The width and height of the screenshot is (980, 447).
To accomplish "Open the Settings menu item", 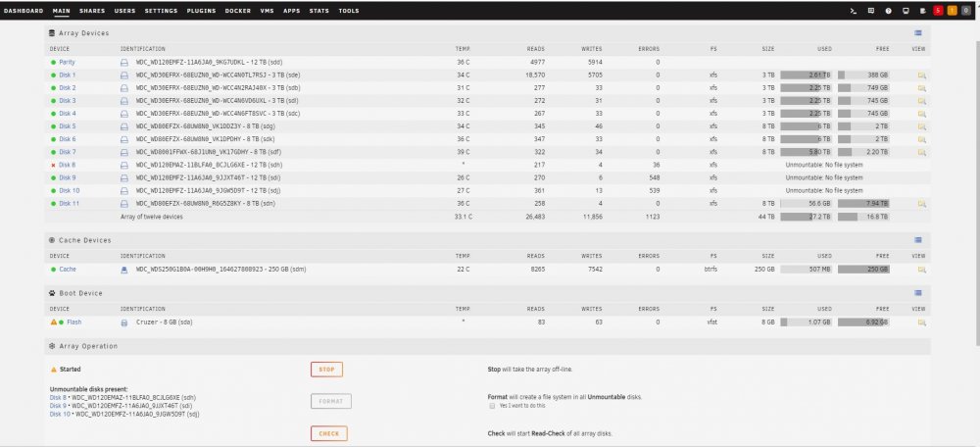I will pos(161,11).
